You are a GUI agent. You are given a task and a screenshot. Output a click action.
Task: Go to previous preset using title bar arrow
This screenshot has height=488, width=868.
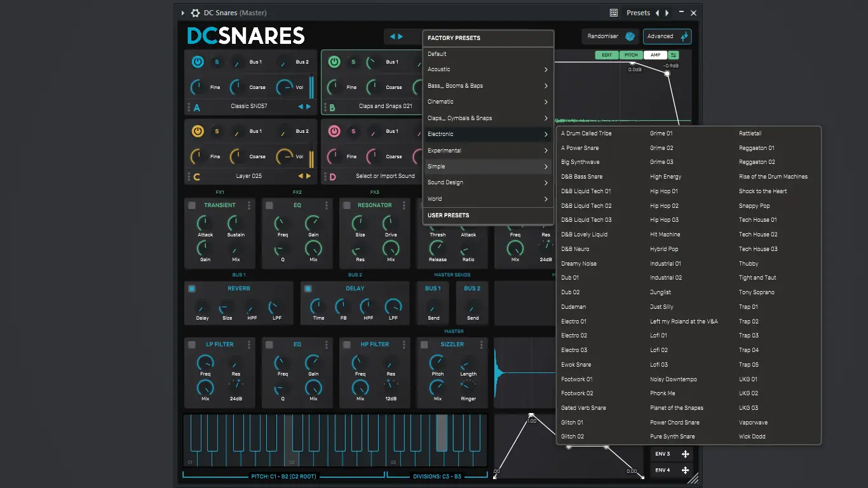pos(658,13)
